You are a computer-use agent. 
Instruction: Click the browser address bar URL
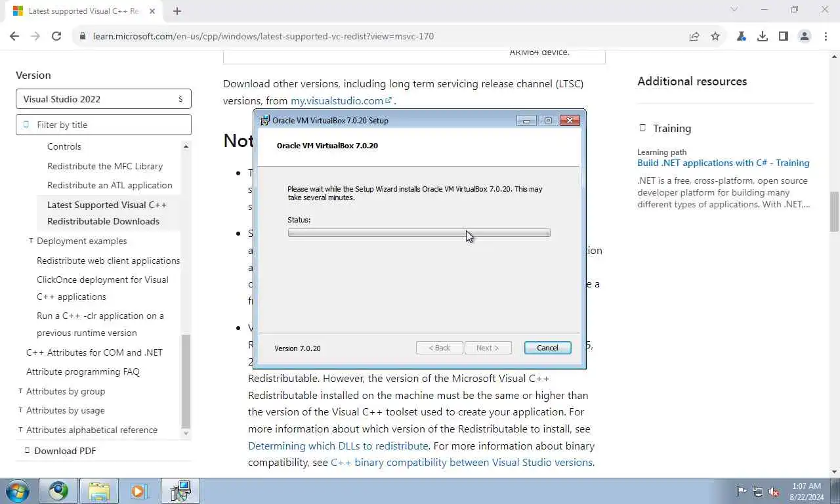pyautogui.click(x=263, y=36)
